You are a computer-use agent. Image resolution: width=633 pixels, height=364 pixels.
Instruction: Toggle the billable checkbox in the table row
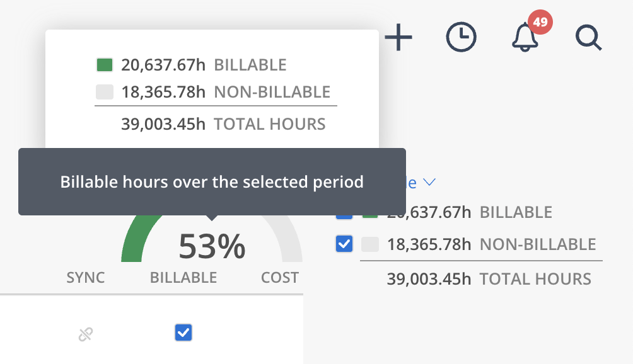pyautogui.click(x=183, y=333)
